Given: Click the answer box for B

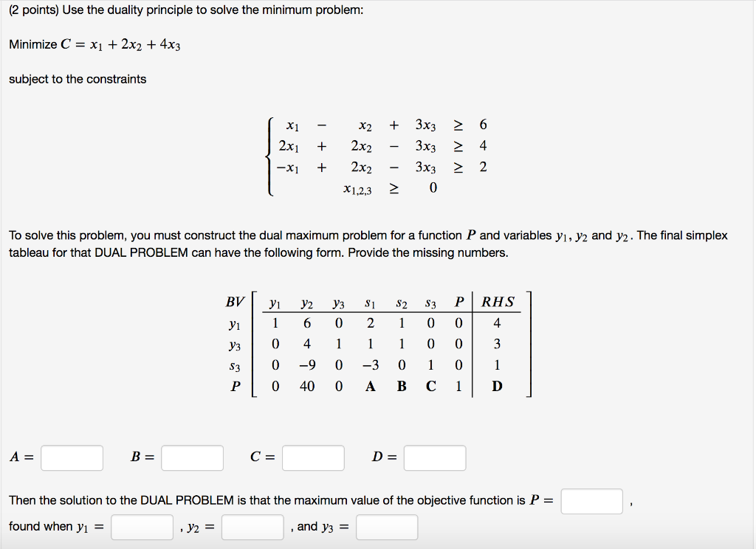Looking at the screenshot, I should [192, 457].
